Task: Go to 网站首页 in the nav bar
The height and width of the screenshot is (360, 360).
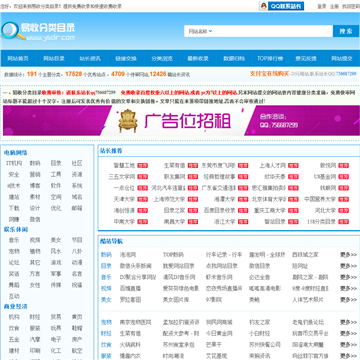Action: 18,59
